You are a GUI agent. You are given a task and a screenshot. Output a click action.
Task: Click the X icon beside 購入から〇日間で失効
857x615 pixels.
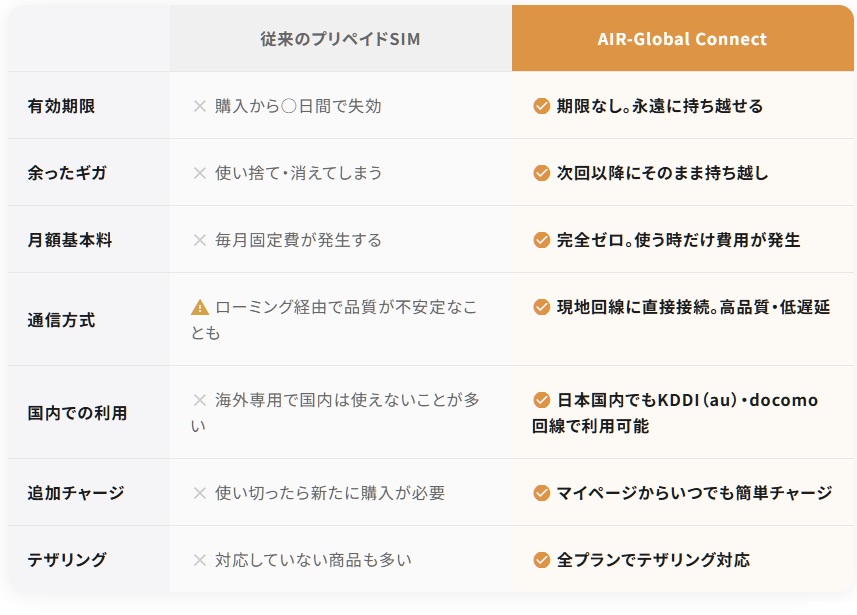pyautogui.click(x=200, y=106)
